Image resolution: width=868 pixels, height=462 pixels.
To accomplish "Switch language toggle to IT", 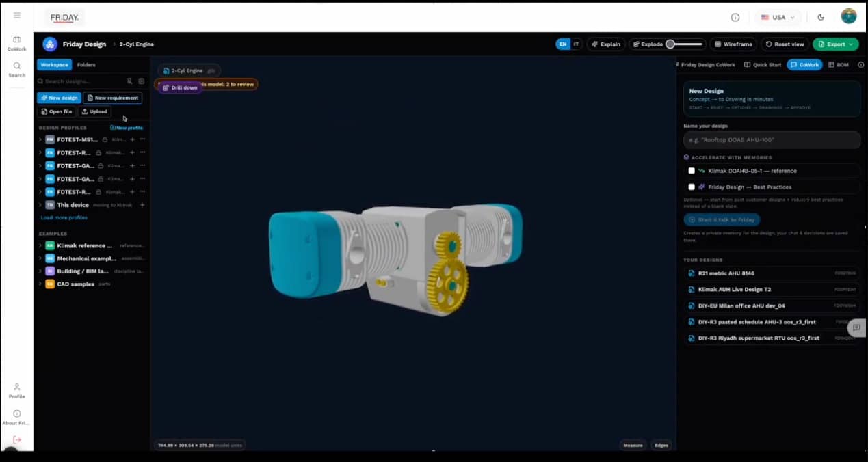I will [576, 44].
